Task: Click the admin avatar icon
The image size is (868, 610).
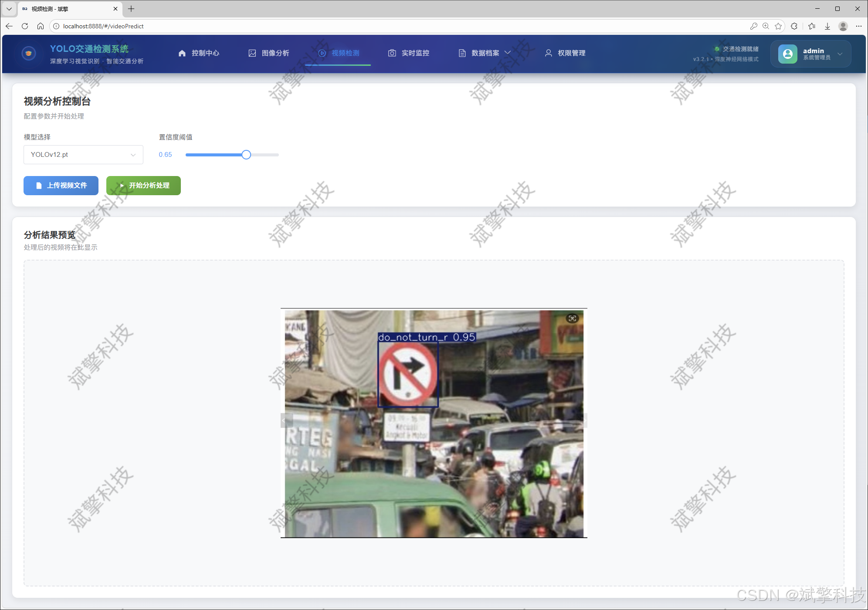Action: point(787,54)
